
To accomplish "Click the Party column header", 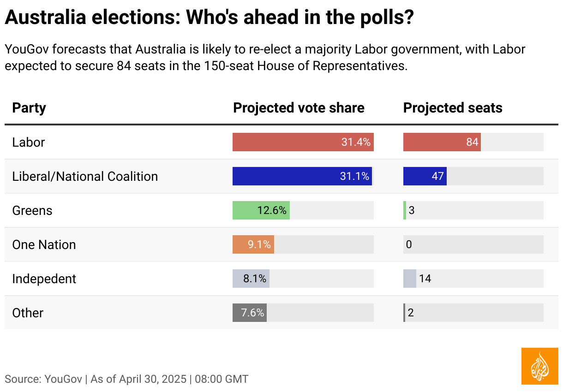I will (x=29, y=108).
